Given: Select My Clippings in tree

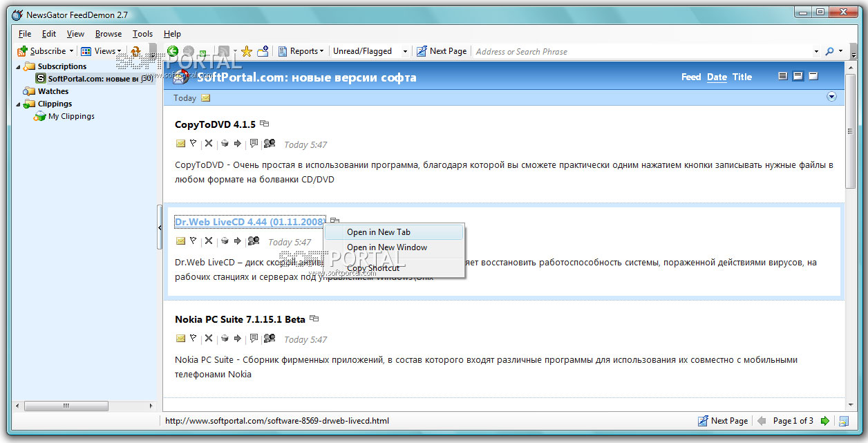Looking at the screenshot, I should tap(71, 116).
